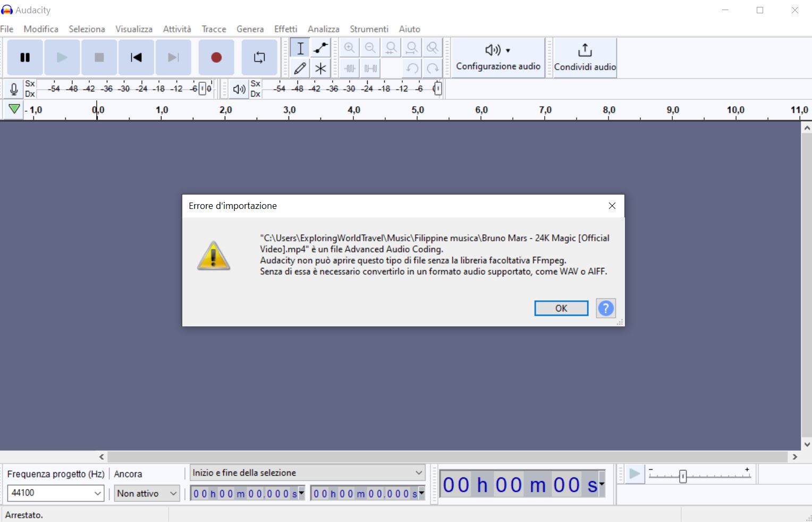Viewport: 812px width, 522px height.
Task: Open the Tracce menu
Action: coord(214,29)
